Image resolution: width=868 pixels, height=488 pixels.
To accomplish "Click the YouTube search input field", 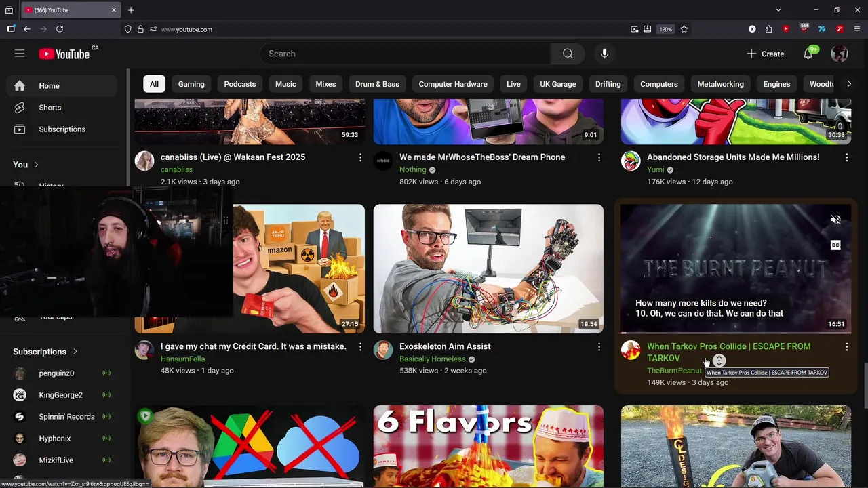I will point(406,54).
